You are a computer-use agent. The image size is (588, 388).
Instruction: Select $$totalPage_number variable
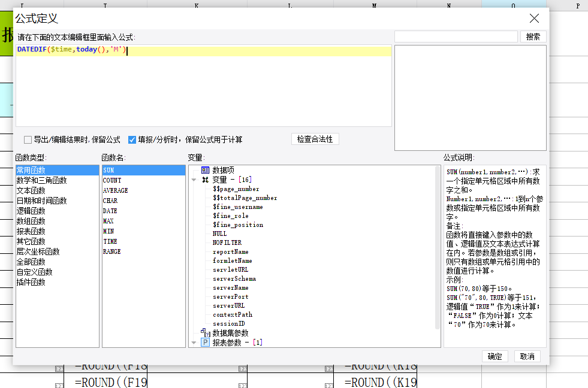pyautogui.click(x=245, y=198)
